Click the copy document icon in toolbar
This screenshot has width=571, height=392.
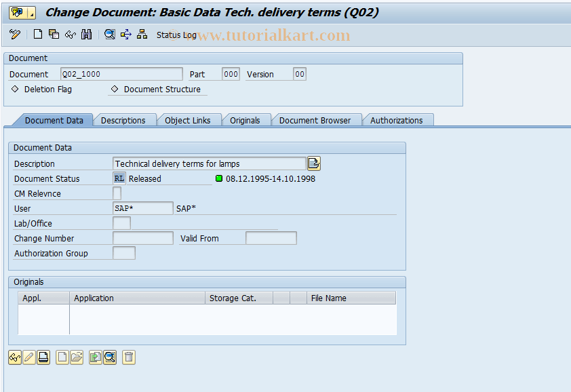coord(54,33)
